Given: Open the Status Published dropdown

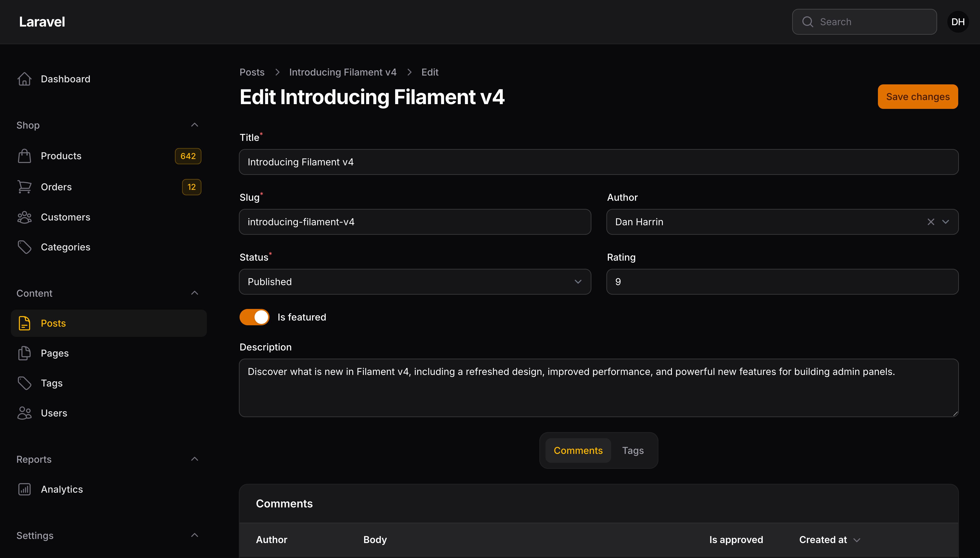Looking at the screenshot, I should coord(415,282).
